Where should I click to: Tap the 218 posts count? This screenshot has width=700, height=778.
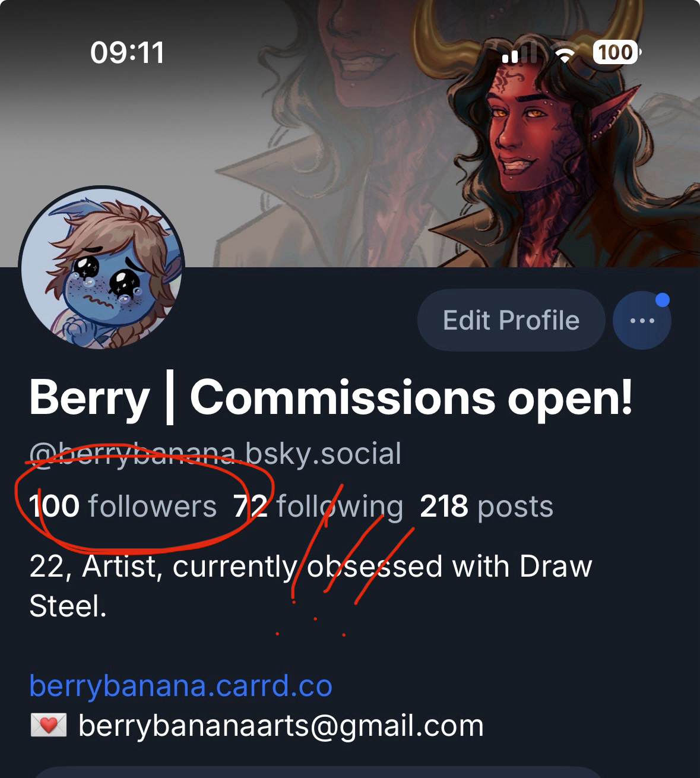pyautogui.click(x=486, y=507)
